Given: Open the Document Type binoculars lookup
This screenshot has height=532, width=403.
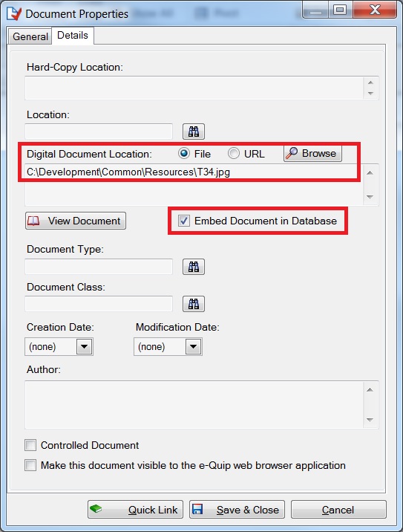Looking at the screenshot, I should 194,267.
